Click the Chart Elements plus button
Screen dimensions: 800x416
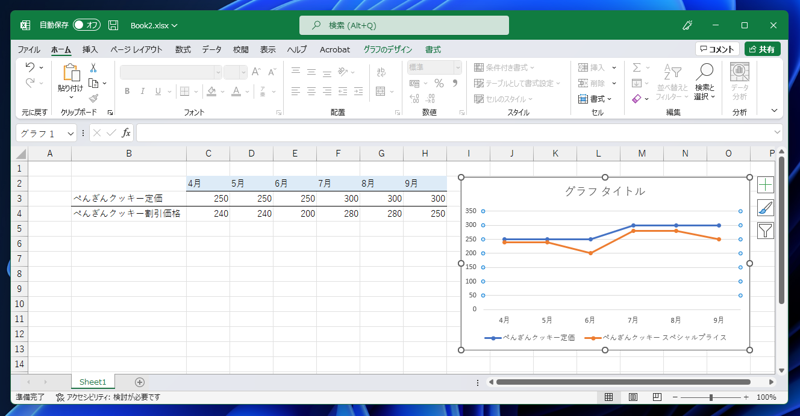pos(765,184)
